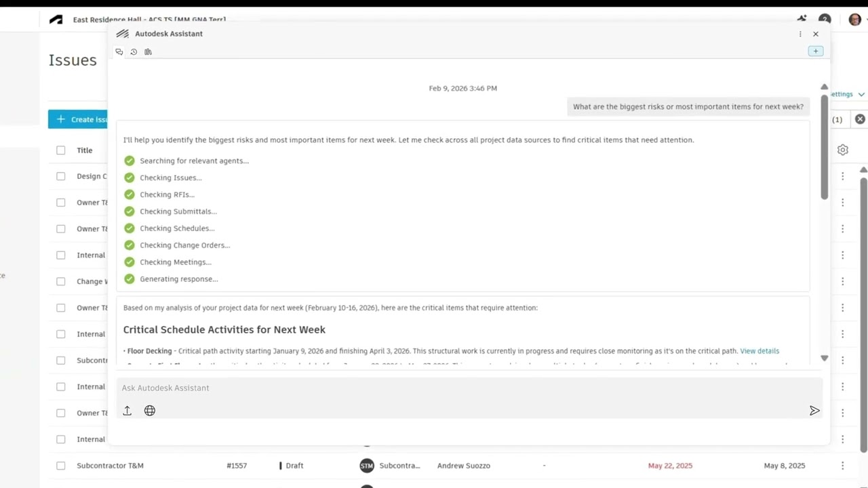
Task: Click the Checking Submittals step
Action: [178, 211]
